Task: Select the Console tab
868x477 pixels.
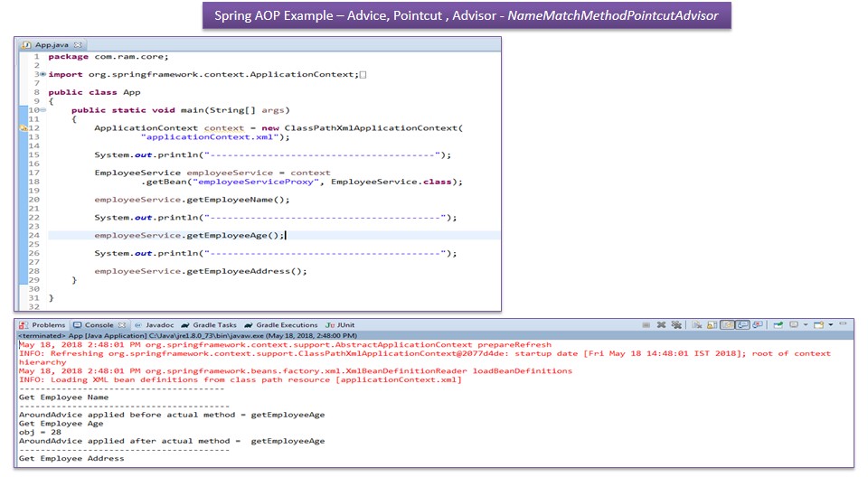Action: [99, 325]
